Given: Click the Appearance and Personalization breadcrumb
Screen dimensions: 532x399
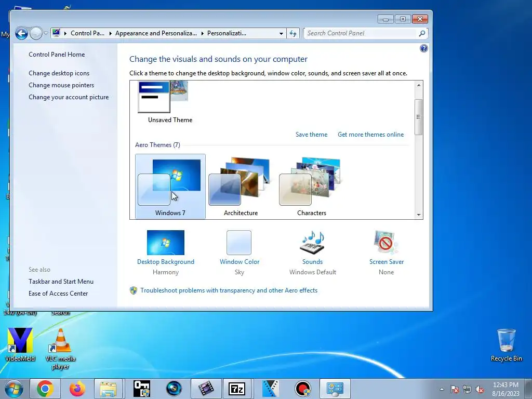Looking at the screenshot, I should (156, 33).
